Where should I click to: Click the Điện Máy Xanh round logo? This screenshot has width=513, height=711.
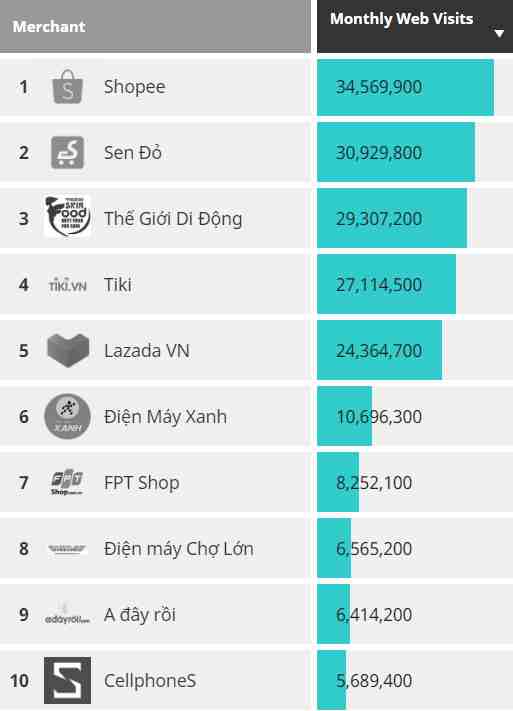[x=68, y=416]
